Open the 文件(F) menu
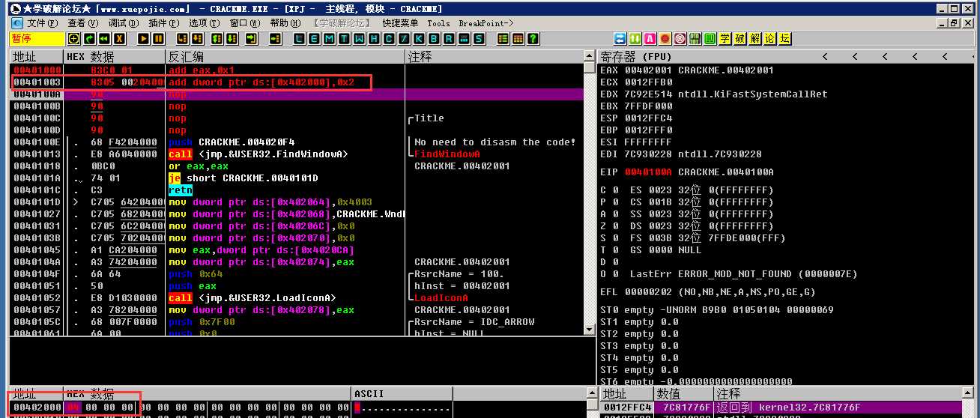Screen dimensions: 980x418 (x=42, y=23)
